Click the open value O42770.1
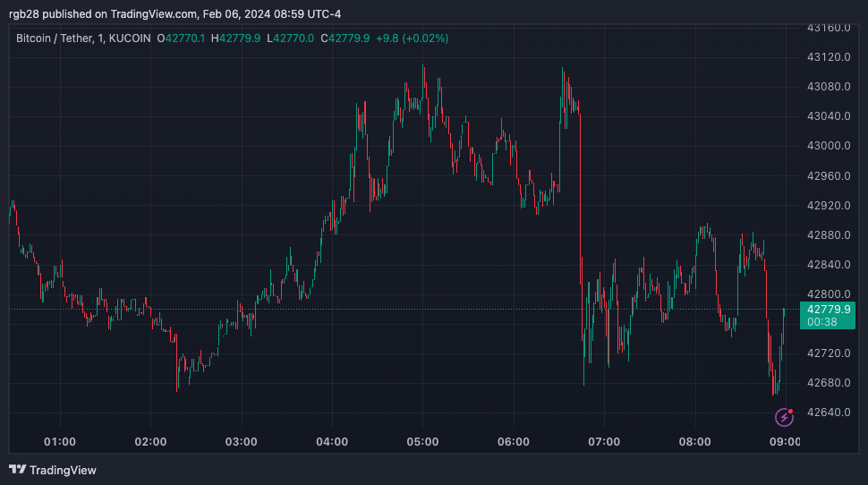Viewport: 868px width, 485px height. [x=181, y=38]
